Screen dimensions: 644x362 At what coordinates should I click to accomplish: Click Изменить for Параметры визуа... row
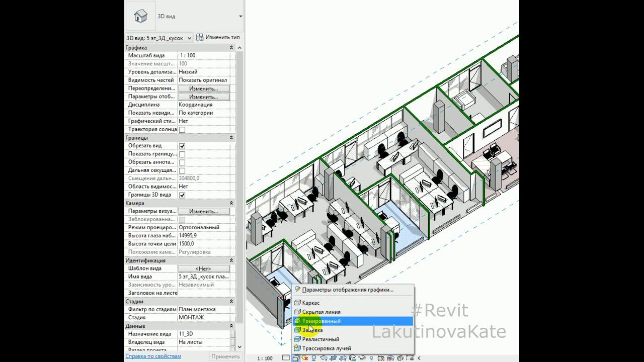click(203, 212)
